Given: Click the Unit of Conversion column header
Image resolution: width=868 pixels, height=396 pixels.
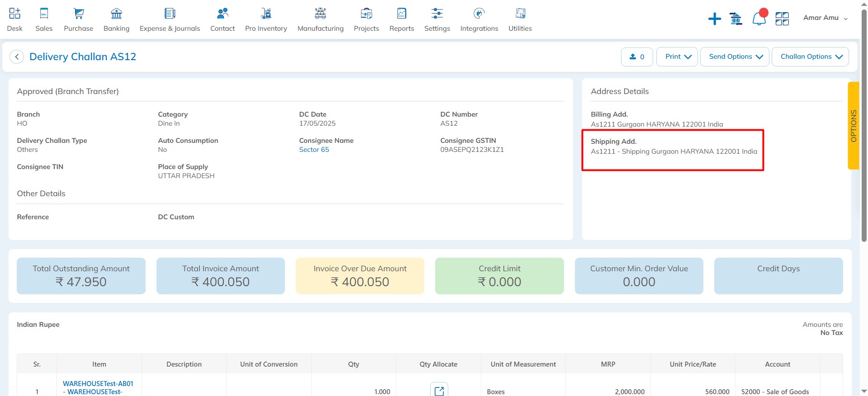Looking at the screenshot, I should point(269,364).
